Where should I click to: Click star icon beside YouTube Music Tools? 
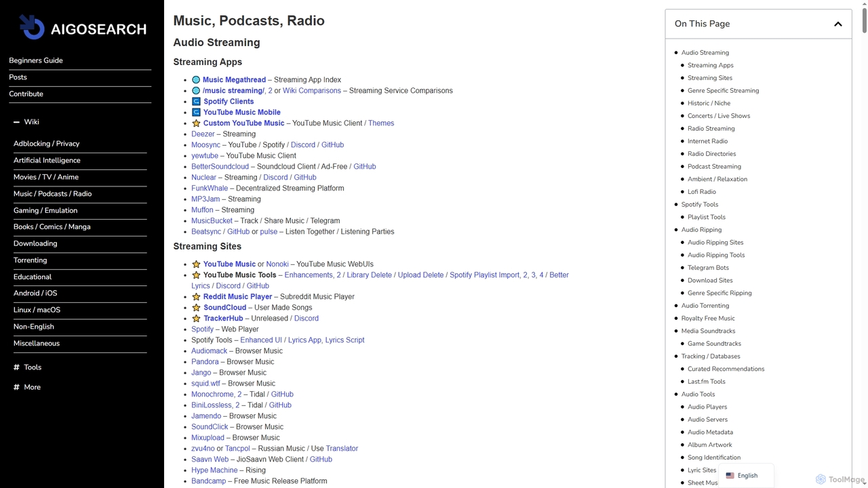point(196,275)
